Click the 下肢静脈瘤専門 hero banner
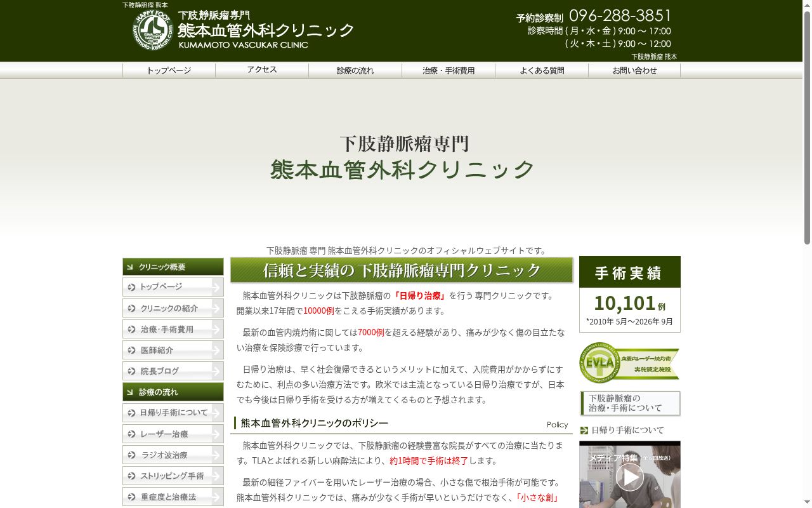 pyautogui.click(x=401, y=157)
